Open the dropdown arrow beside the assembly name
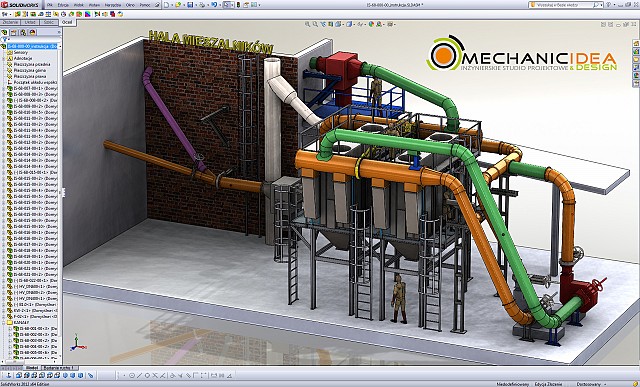 coord(60,47)
